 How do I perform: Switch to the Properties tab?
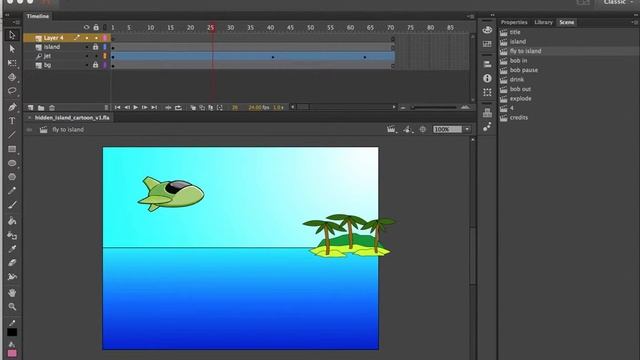514,22
